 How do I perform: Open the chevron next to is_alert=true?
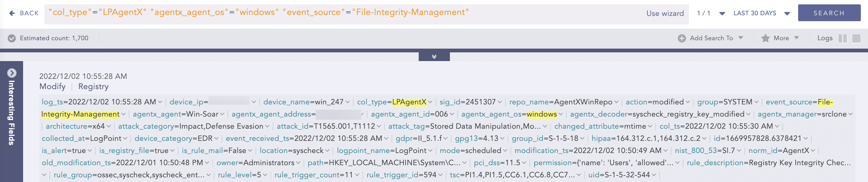90,151
